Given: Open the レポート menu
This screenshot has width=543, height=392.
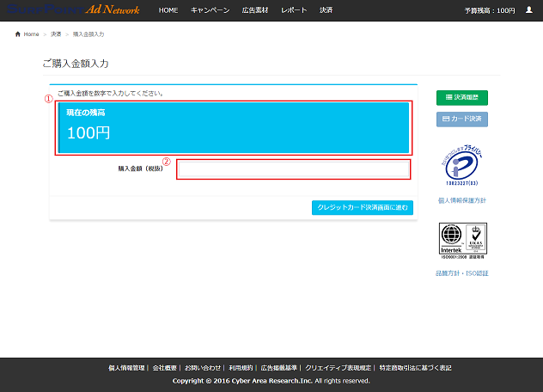Looking at the screenshot, I should pos(294,10).
